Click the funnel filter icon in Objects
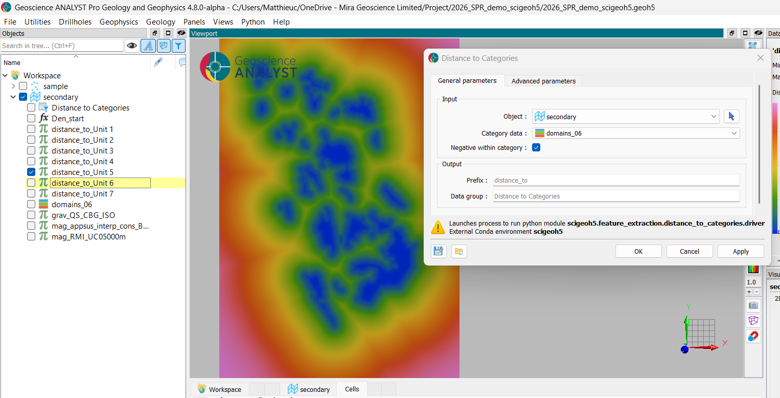The width and height of the screenshot is (780, 398). (179, 46)
